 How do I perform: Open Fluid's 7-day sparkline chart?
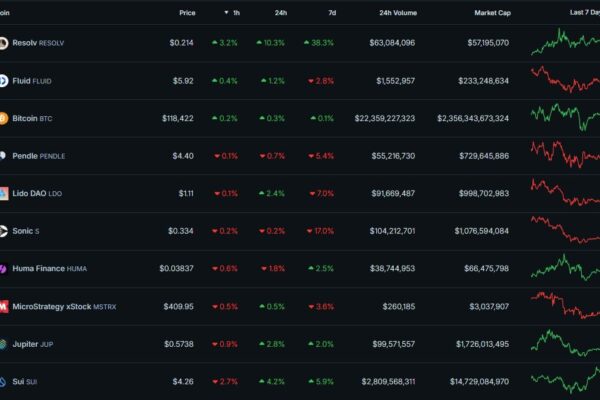(565, 79)
